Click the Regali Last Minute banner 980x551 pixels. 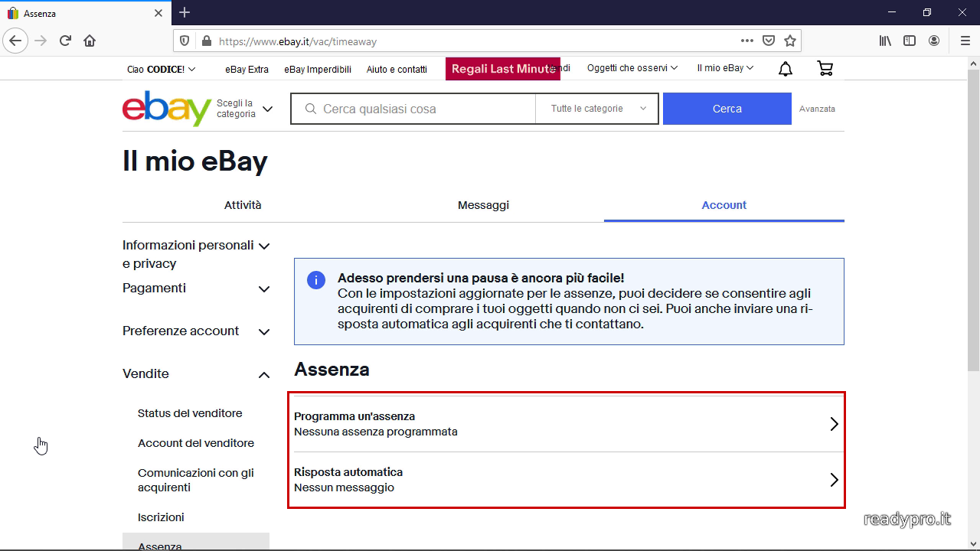tap(503, 69)
